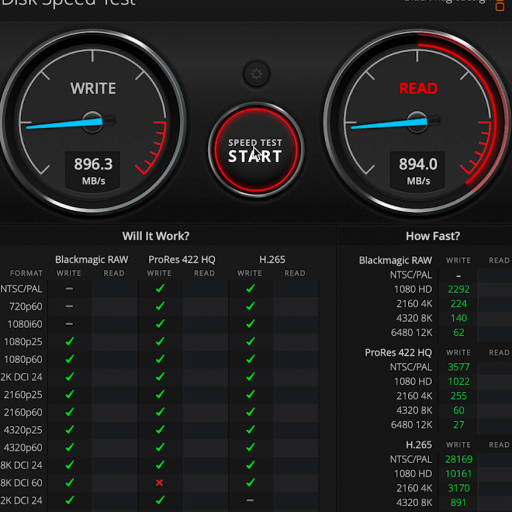Click H.265 write checkmark for 8K DCI 60
This screenshot has height=512, width=512.
pyautogui.click(x=250, y=482)
